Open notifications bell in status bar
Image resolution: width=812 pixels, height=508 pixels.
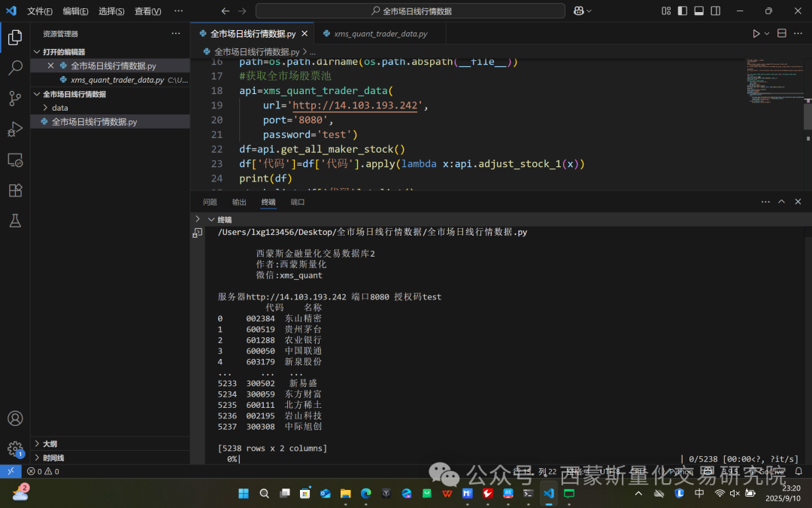coord(798,471)
